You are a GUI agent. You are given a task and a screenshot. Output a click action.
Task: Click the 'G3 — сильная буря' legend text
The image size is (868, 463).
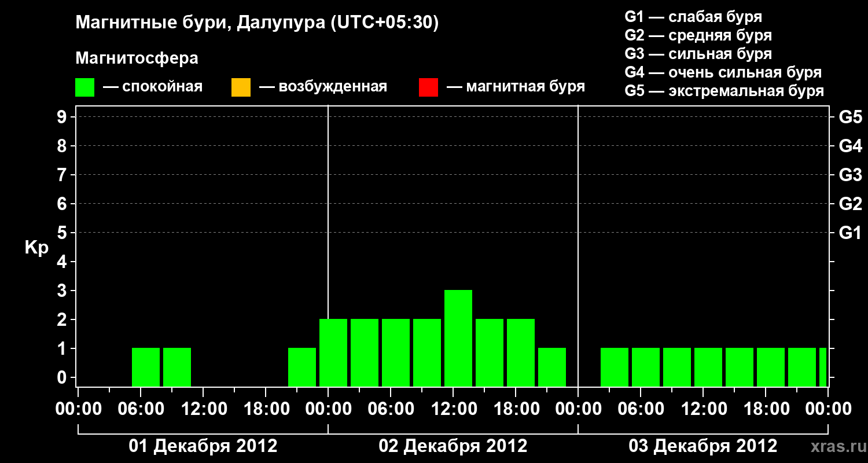click(x=698, y=54)
